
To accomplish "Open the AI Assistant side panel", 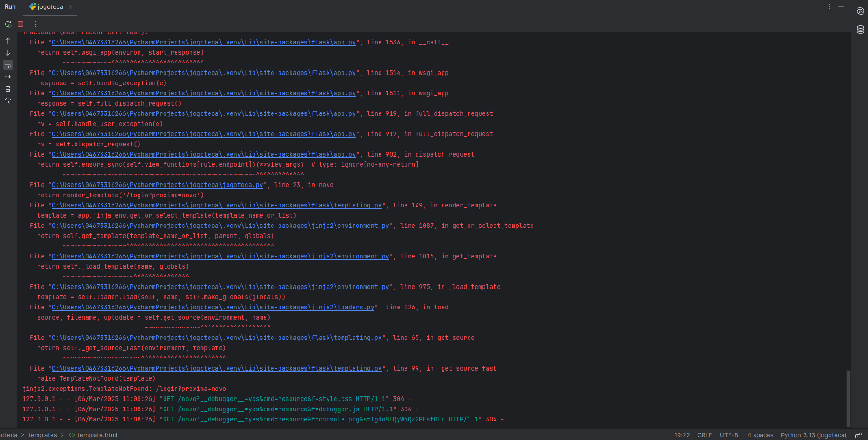I will (860, 11).
